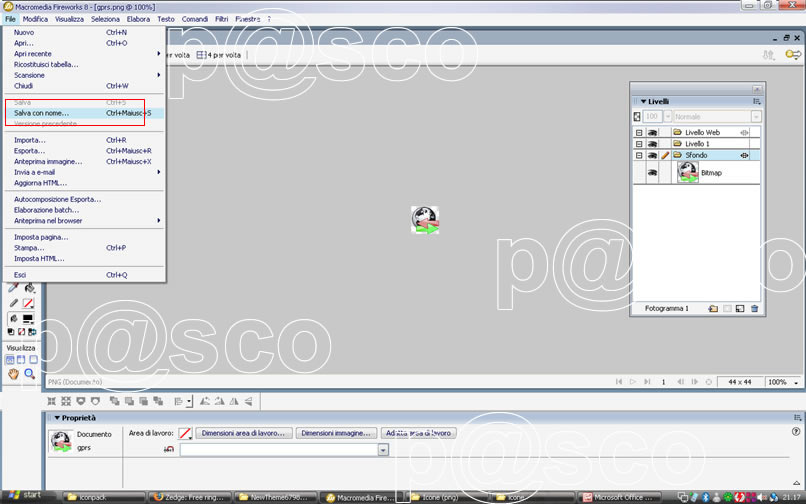
Task: Open Zedge Free ring taskbar button
Action: click(189, 497)
